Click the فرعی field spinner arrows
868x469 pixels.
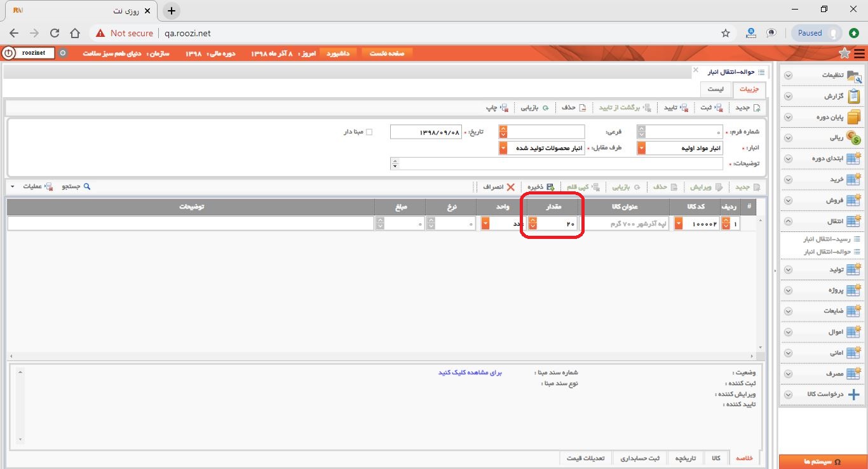tap(503, 132)
